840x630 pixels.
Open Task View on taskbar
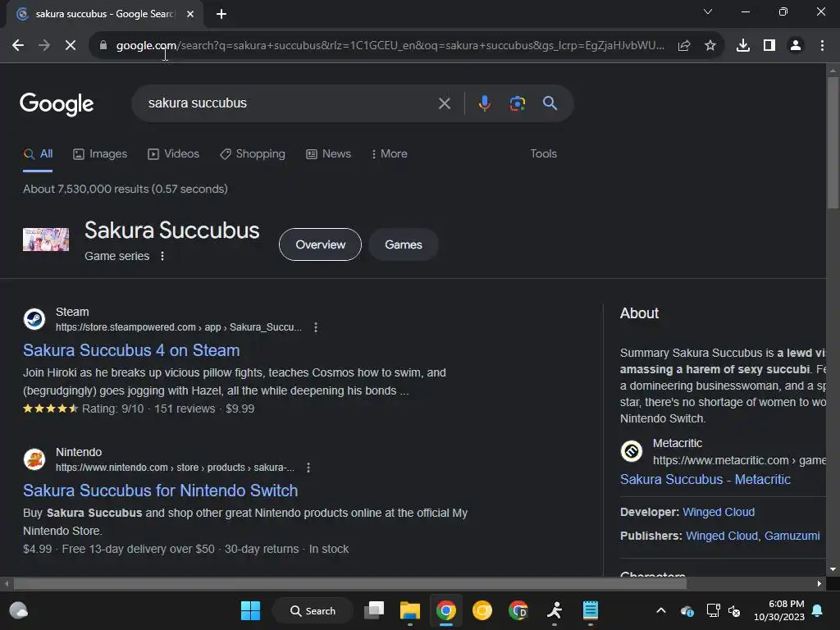pyautogui.click(x=374, y=610)
